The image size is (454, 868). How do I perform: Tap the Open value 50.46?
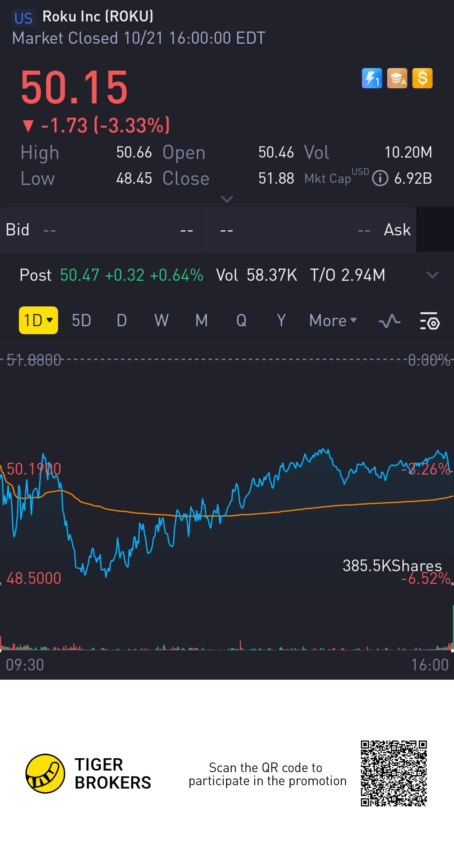(276, 152)
